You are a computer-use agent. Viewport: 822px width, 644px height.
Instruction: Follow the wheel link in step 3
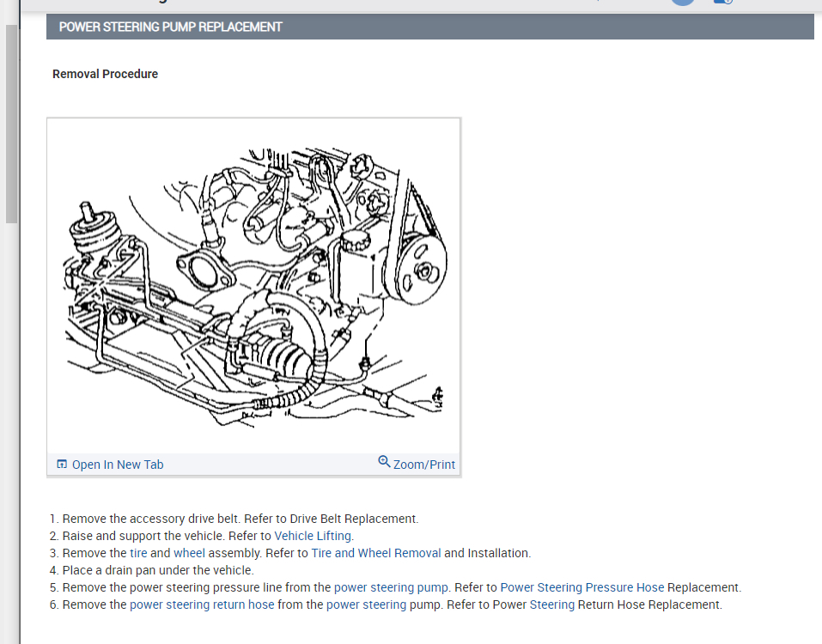tap(189, 553)
